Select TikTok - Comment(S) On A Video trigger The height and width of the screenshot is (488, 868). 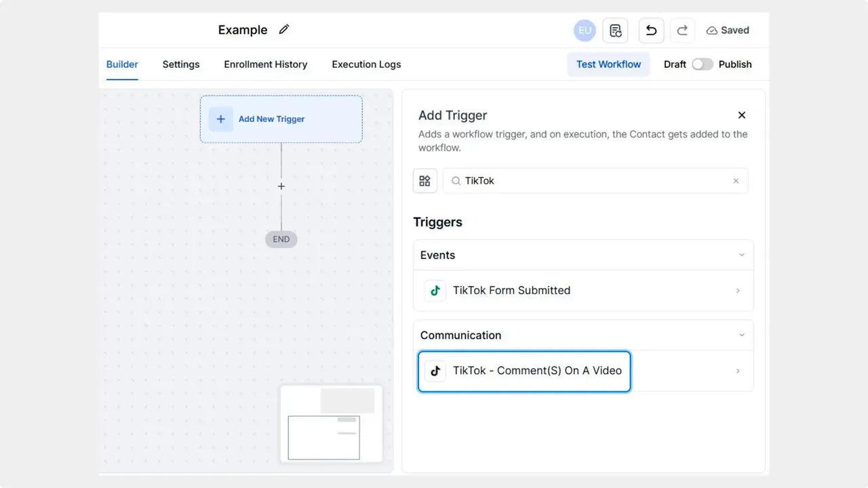(524, 371)
